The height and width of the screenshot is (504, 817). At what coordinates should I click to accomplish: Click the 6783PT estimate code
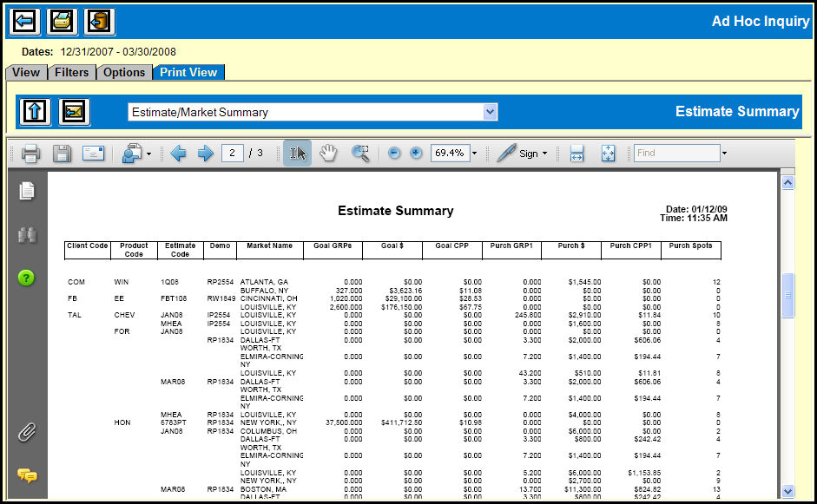(x=174, y=422)
